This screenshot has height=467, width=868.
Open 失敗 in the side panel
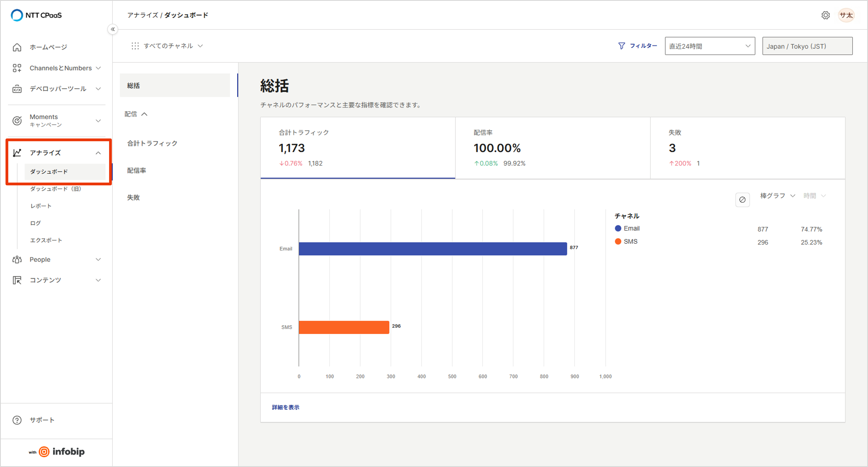[133, 197]
